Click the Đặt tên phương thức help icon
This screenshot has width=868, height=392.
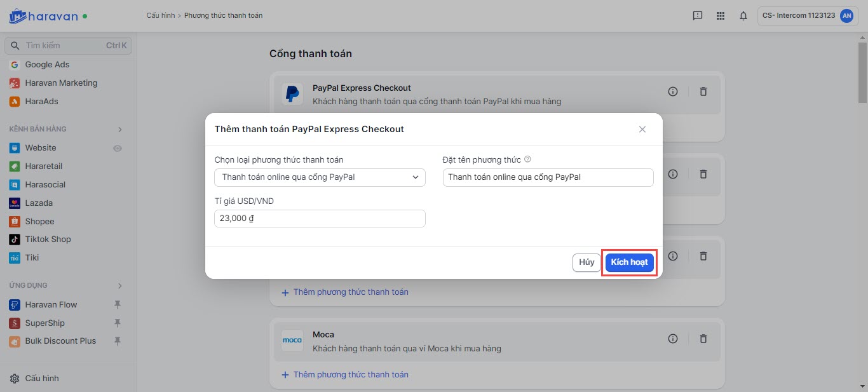coord(527,159)
